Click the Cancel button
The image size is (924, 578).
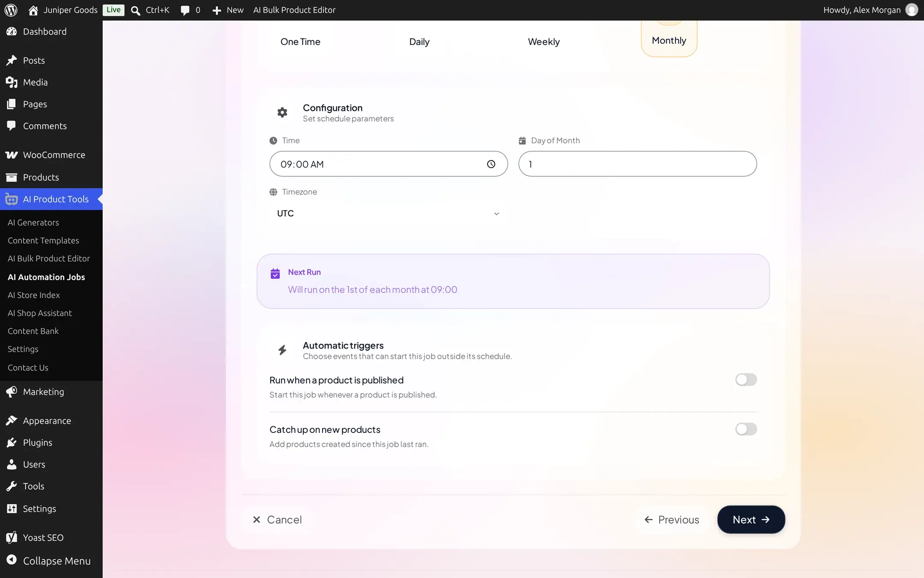tap(277, 519)
